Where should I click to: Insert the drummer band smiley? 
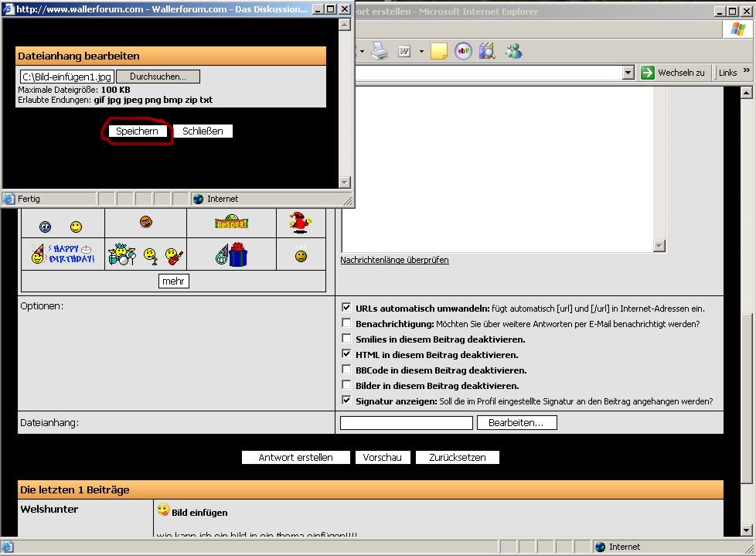122,254
